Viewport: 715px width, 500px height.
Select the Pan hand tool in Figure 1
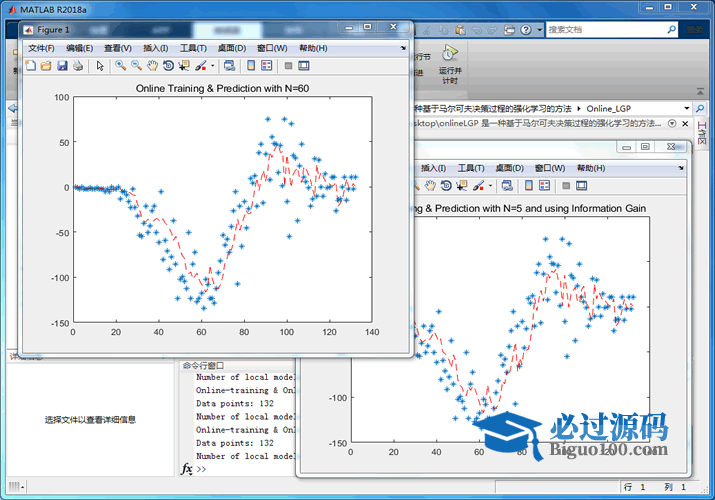(x=152, y=66)
